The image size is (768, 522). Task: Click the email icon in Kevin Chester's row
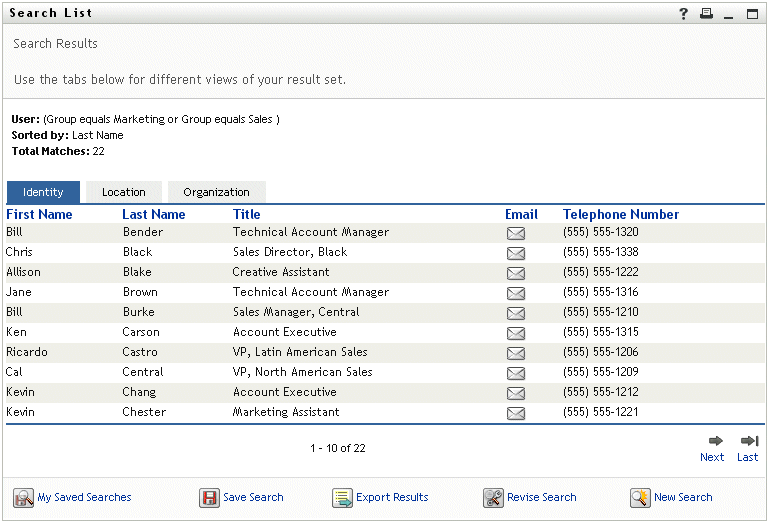[515, 413]
